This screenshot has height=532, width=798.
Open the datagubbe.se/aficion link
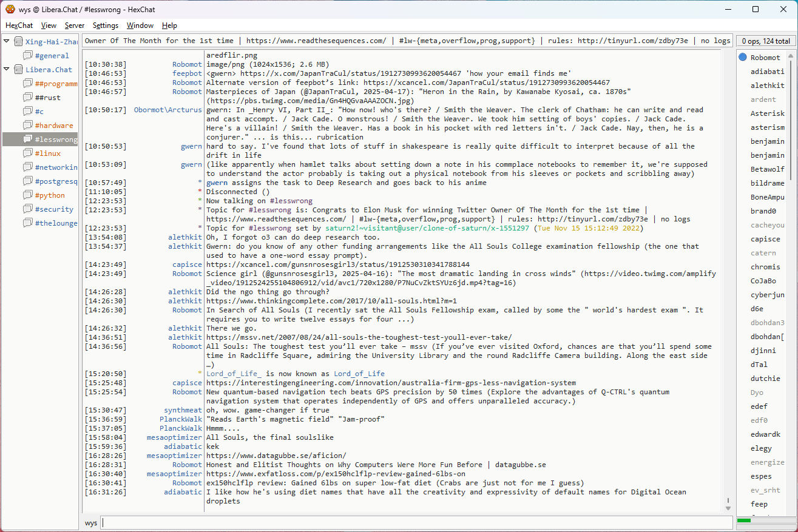(276, 456)
